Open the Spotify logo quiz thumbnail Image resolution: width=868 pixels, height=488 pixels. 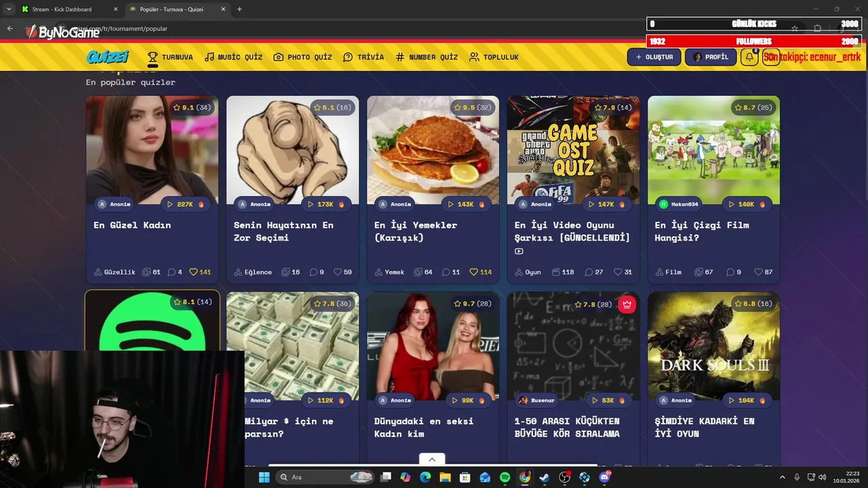pos(152,321)
